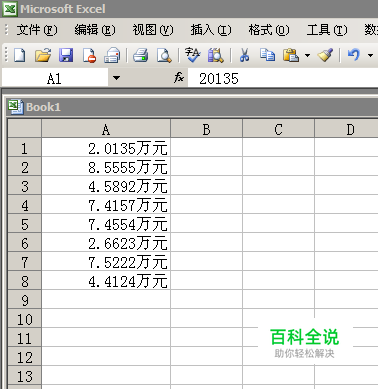This screenshot has width=378, height=389.
Task: Select the column B header
Action: tap(206, 129)
